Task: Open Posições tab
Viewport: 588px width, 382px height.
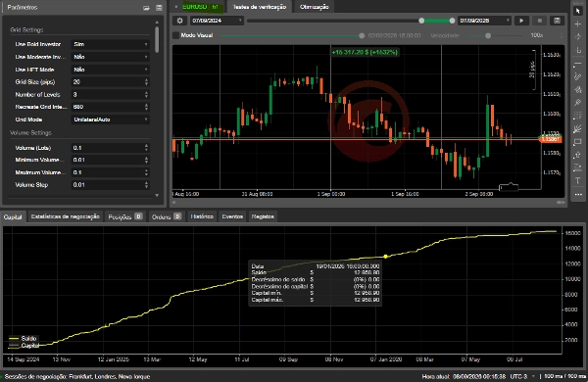Action: [124, 216]
